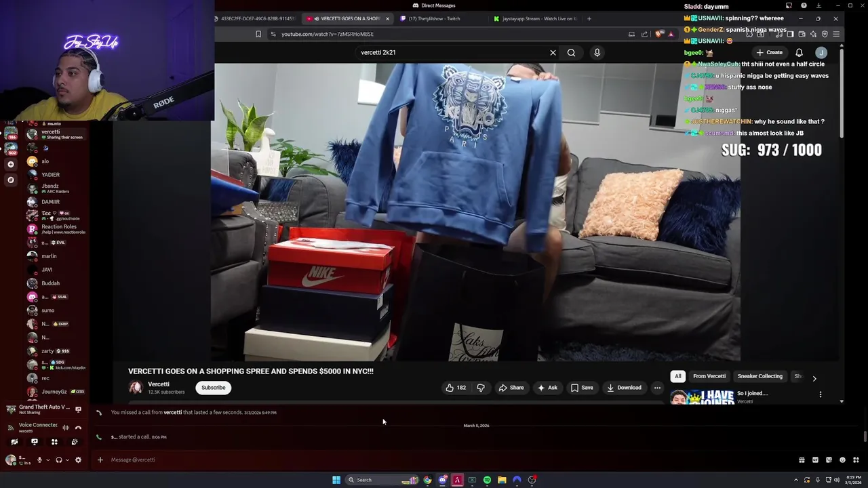Open File Explorer from the taskbar

pyautogui.click(x=502, y=480)
